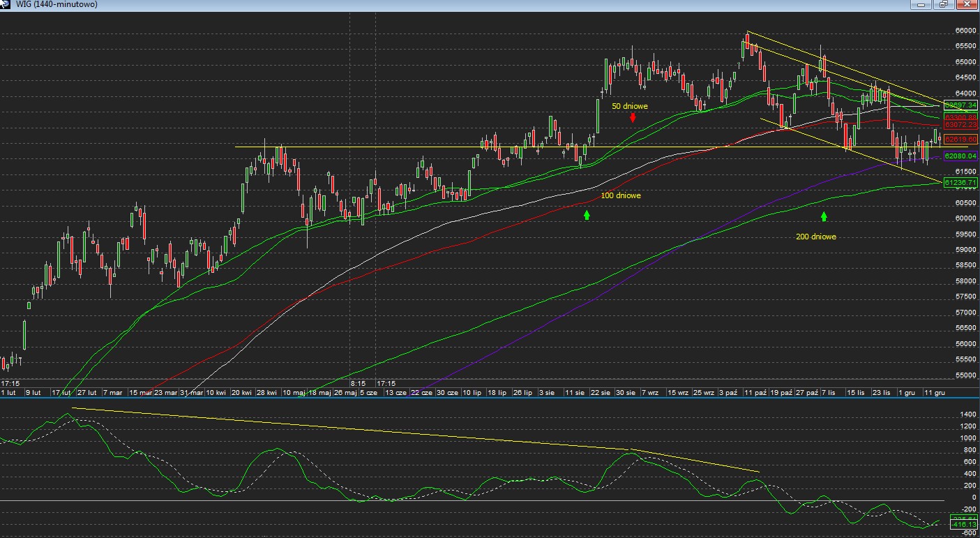Select the '100 dniowe' text annotation
Viewport: 980px width, 538px height.
pos(620,195)
